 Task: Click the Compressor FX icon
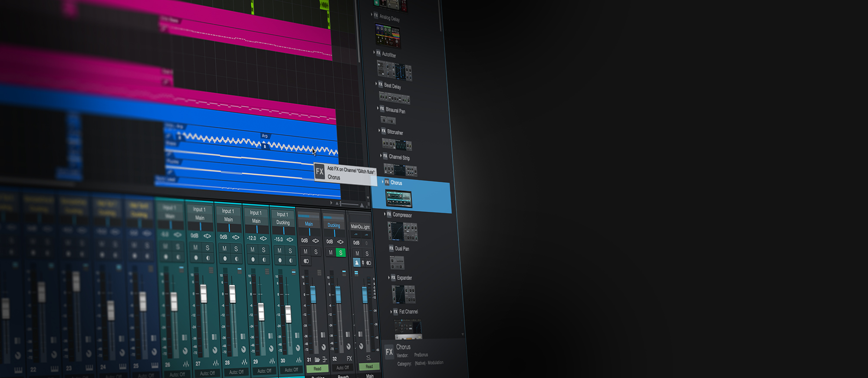click(389, 214)
